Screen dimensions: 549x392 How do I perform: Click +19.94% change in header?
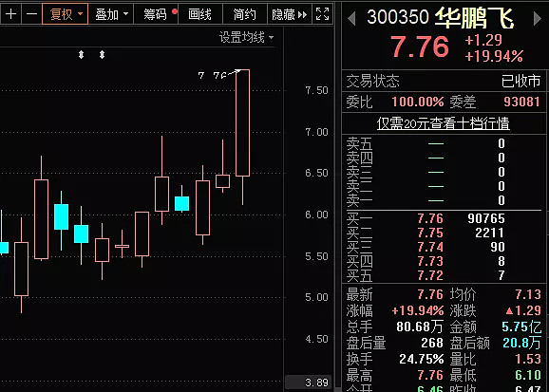pos(494,56)
